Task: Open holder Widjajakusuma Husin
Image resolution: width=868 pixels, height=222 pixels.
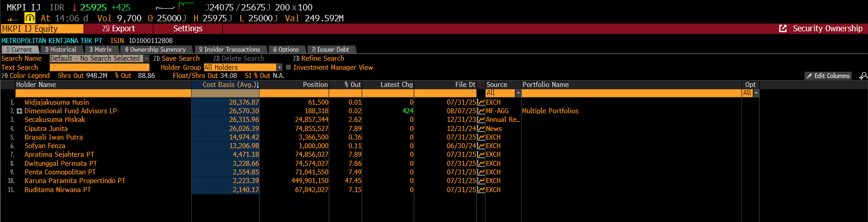Action: coord(57,102)
